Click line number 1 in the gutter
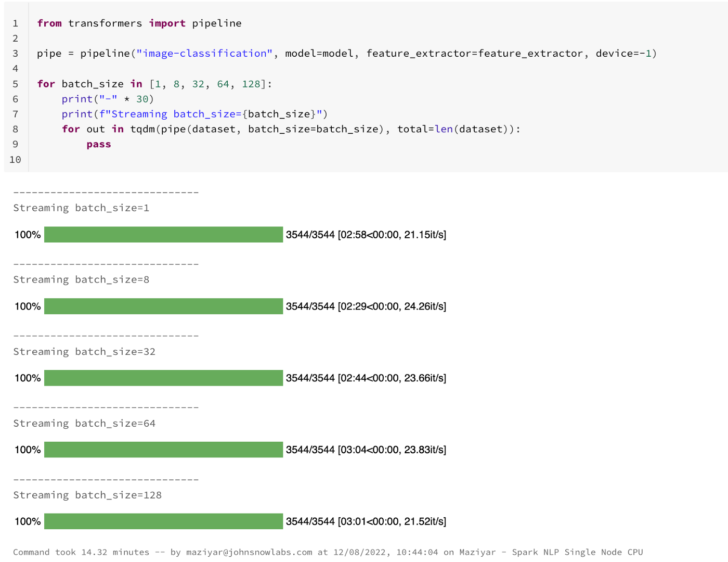Screen dimensions: 728x562 [16, 23]
